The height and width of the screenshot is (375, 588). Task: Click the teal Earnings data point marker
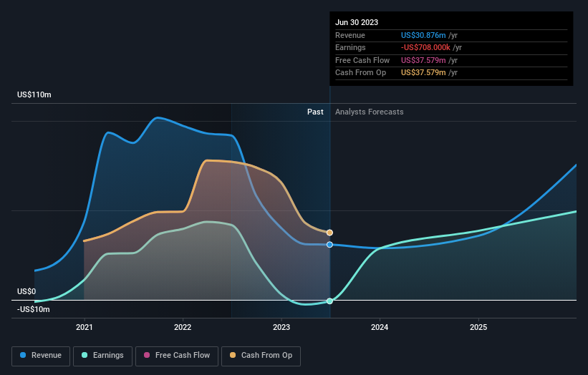[329, 301]
